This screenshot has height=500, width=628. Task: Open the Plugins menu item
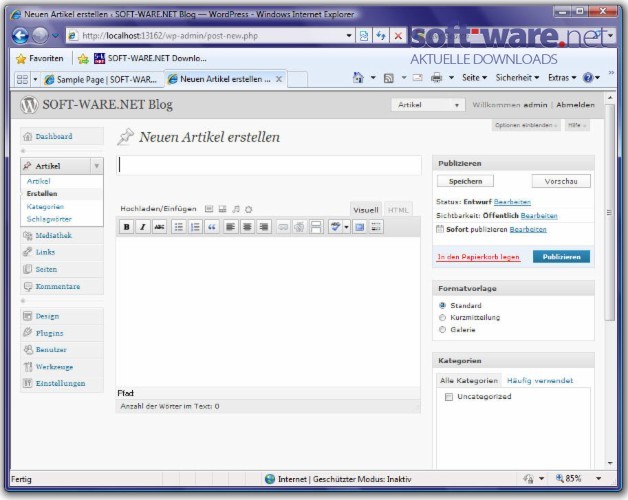pos(62,333)
